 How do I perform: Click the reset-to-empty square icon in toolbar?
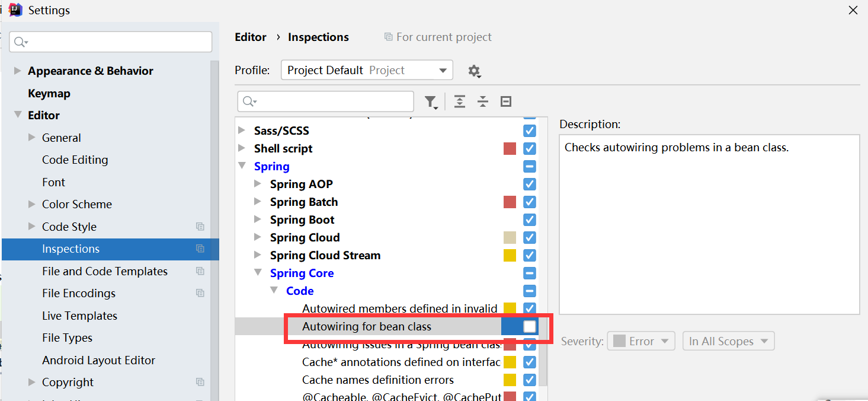[x=506, y=102]
